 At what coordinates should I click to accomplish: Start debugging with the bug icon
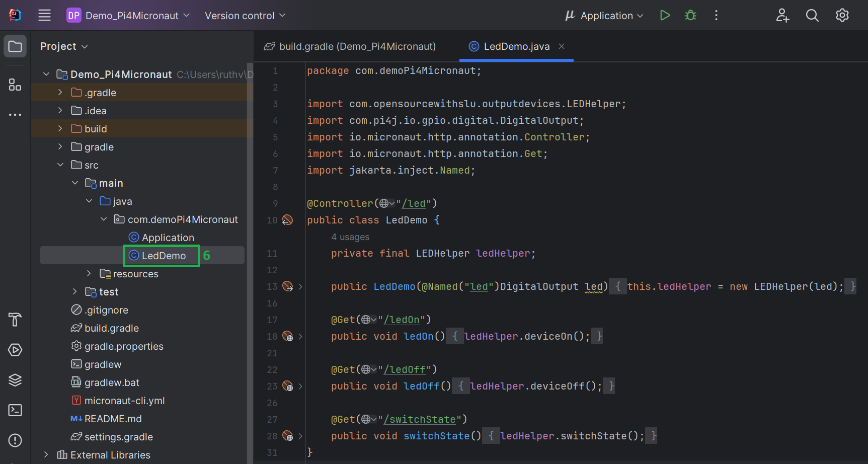pyautogui.click(x=690, y=16)
